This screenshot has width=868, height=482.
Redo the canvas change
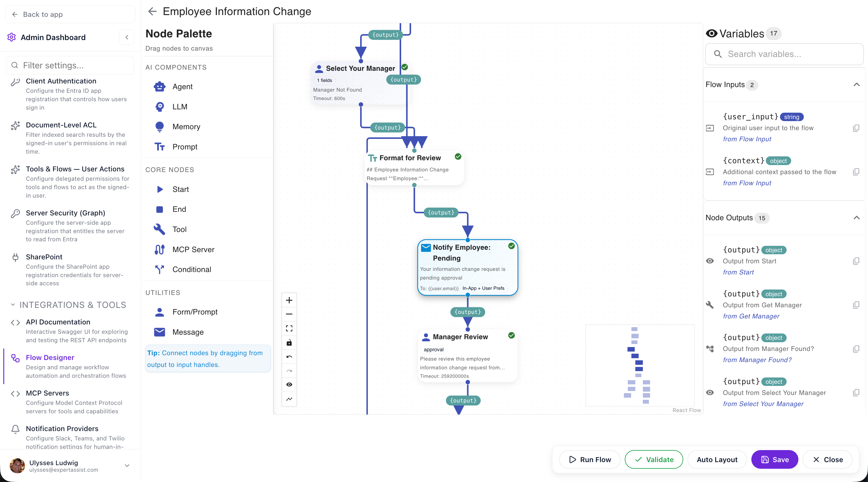289,371
